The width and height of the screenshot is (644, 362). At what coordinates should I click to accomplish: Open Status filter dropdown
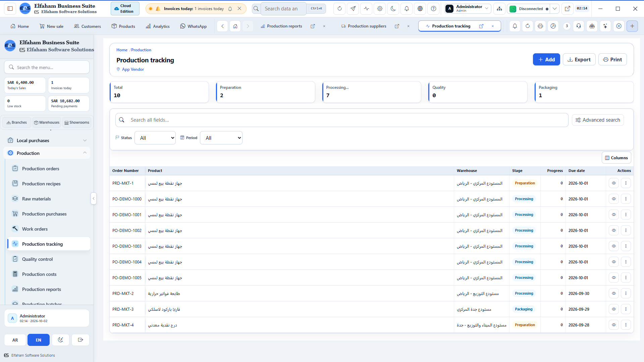coord(155,138)
